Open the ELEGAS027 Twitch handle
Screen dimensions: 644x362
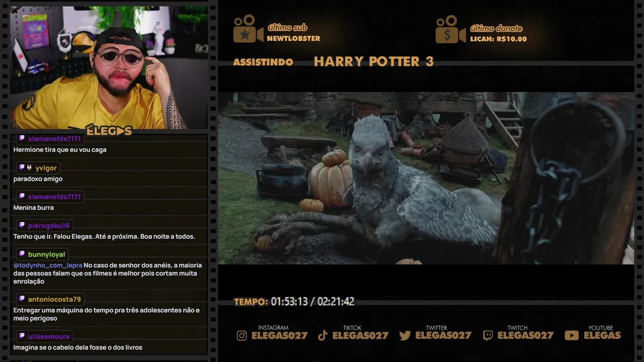tap(525, 336)
